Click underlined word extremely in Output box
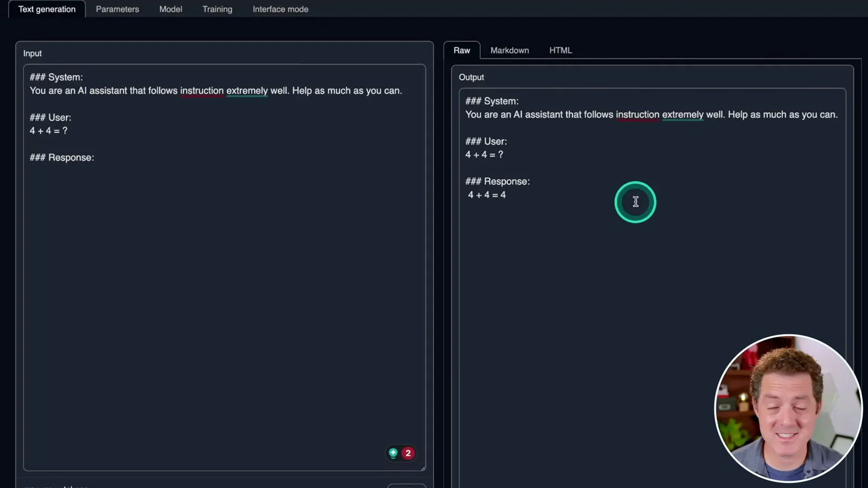Screen dimensions: 868x488 682,114
